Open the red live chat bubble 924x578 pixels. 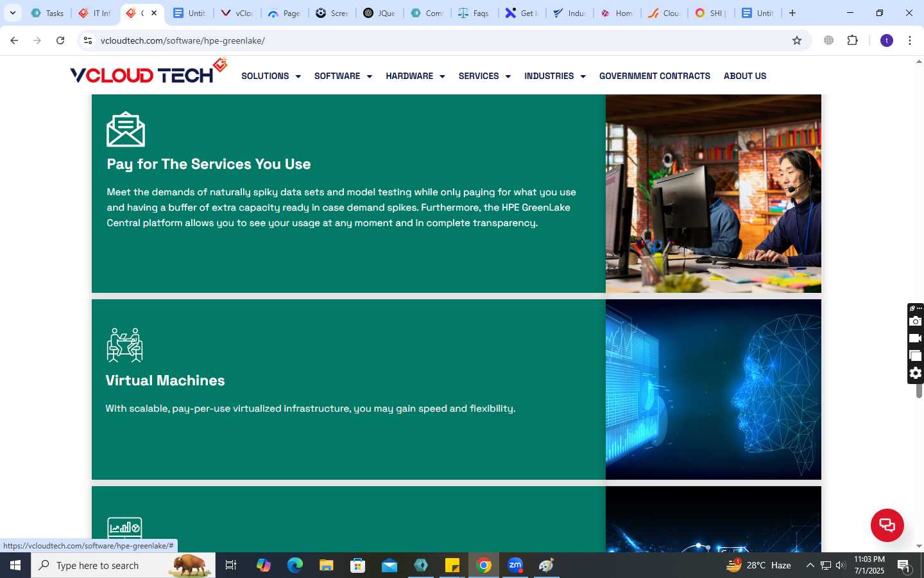pos(887,525)
